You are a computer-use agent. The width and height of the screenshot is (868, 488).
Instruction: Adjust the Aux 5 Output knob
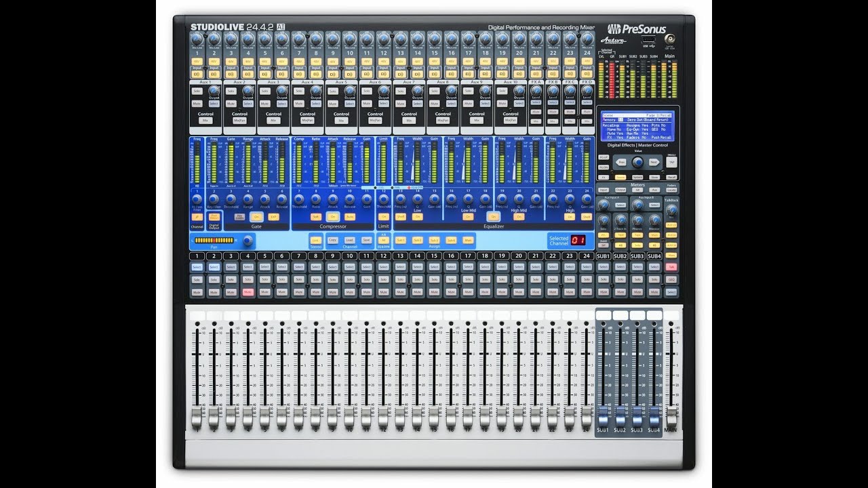pyautogui.click(x=350, y=90)
